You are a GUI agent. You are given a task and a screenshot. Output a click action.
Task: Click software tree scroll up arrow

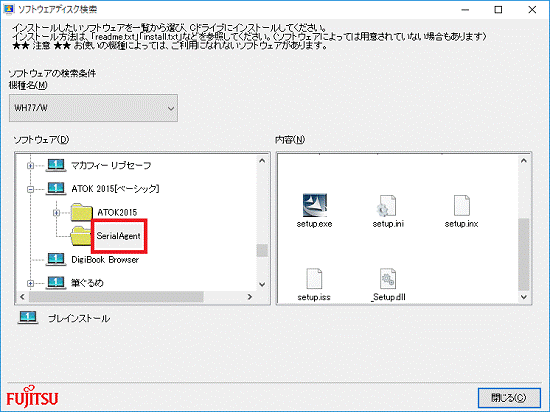pyautogui.click(x=262, y=161)
